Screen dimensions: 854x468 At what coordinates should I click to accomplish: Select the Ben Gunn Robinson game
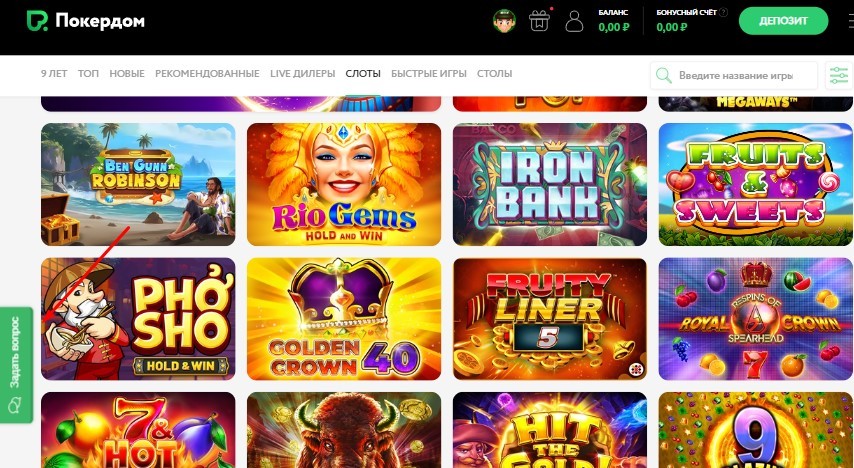point(138,184)
